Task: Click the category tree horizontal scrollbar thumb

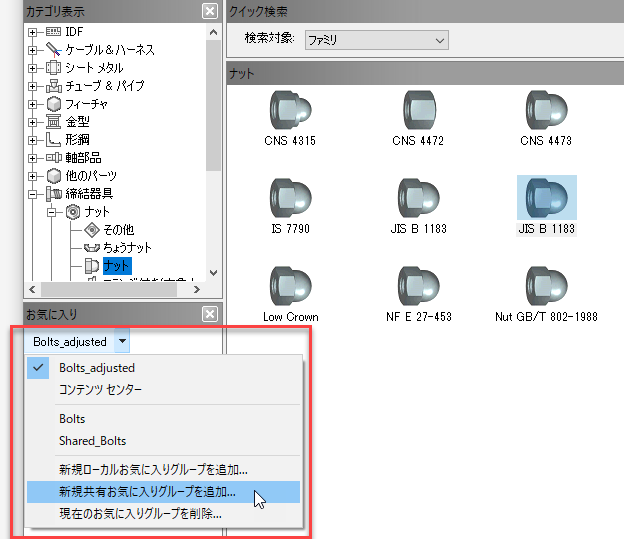Action: 109,289
